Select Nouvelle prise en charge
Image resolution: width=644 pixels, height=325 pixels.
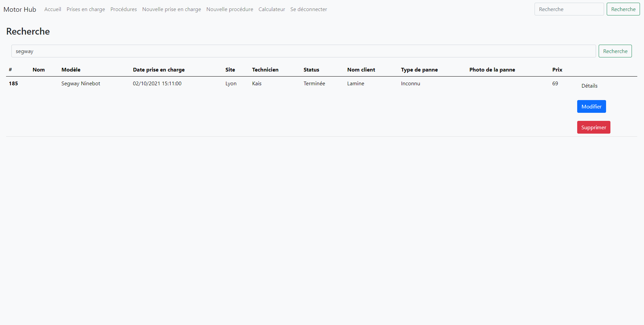[172, 9]
